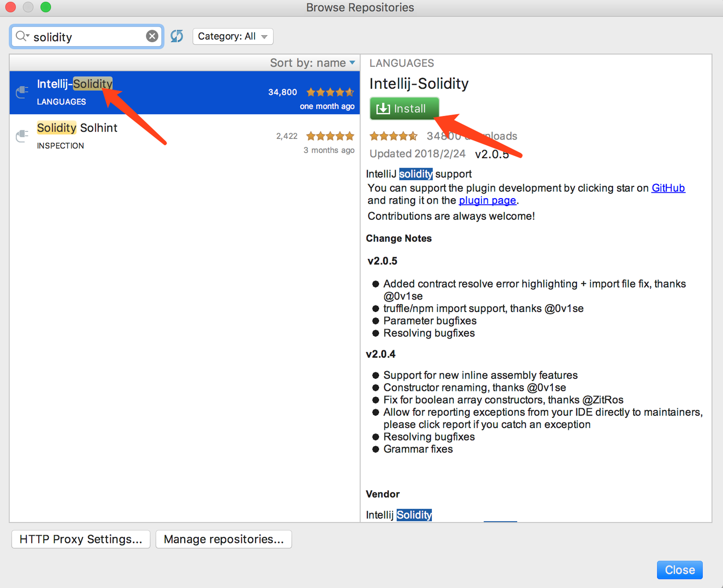Open the Category: All dropdown
Viewport: 723px width, 588px height.
233,36
